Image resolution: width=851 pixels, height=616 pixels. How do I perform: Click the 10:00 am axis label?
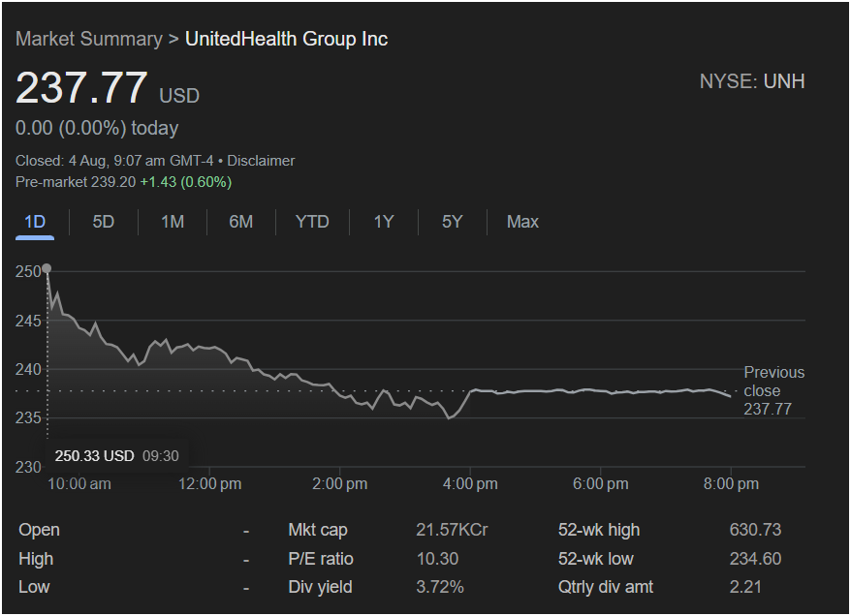79,483
